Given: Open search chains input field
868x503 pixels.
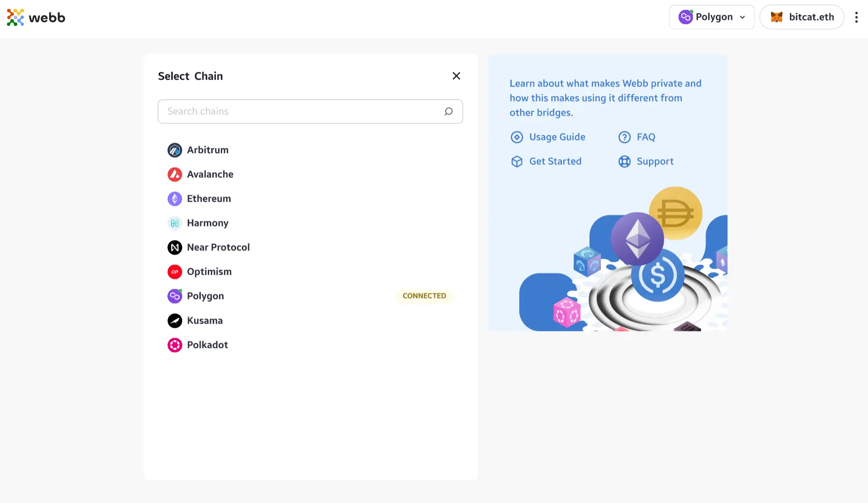Looking at the screenshot, I should click(310, 111).
